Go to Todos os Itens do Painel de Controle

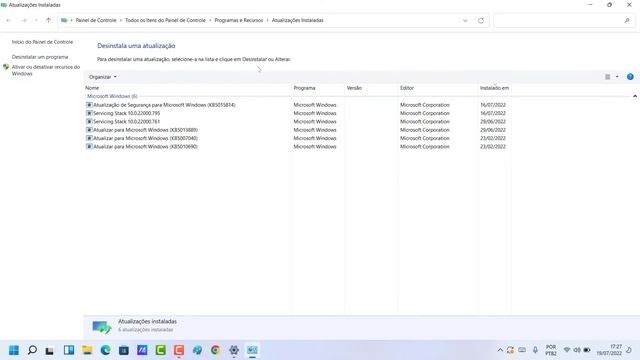click(x=165, y=20)
